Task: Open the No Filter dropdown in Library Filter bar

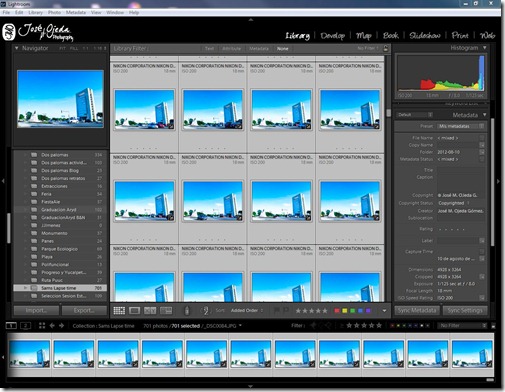Action: pyautogui.click(x=368, y=49)
